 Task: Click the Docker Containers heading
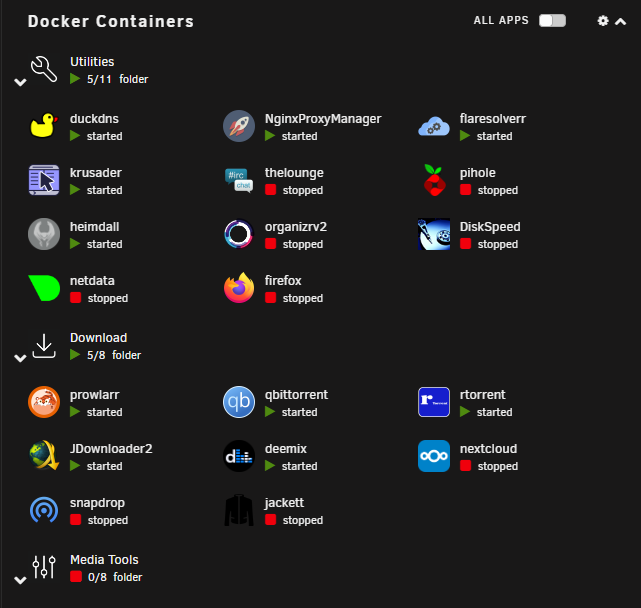click(111, 21)
